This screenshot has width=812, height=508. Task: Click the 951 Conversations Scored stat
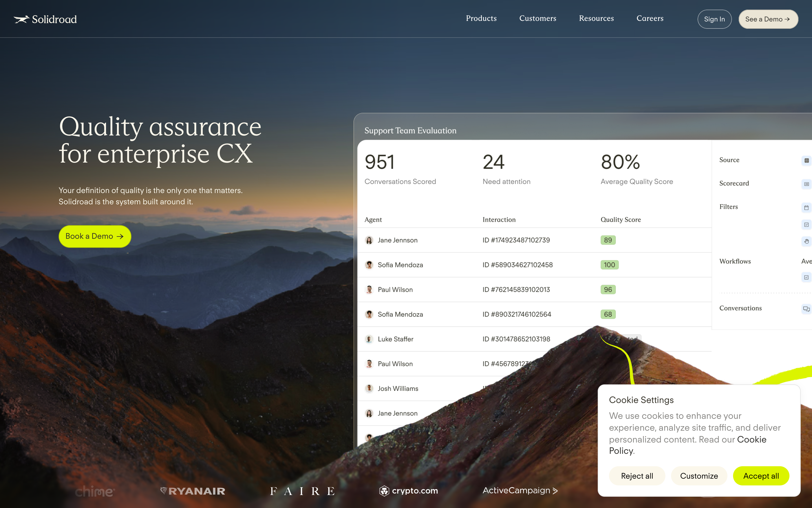tap(400, 169)
